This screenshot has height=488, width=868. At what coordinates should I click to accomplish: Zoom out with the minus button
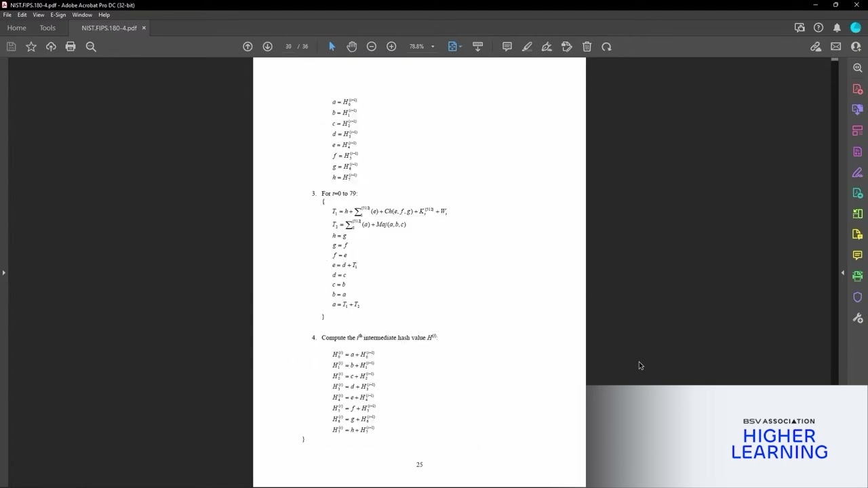click(x=372, y=47)
